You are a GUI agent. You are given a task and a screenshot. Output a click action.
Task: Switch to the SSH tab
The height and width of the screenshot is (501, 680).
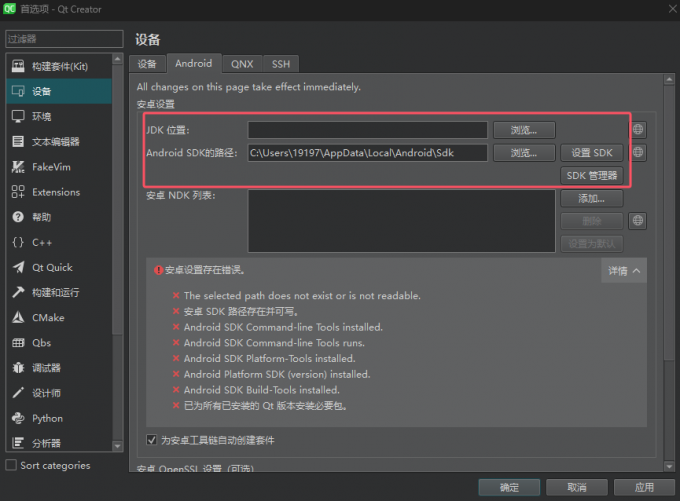pyautogui.click(x=280, y=64)
